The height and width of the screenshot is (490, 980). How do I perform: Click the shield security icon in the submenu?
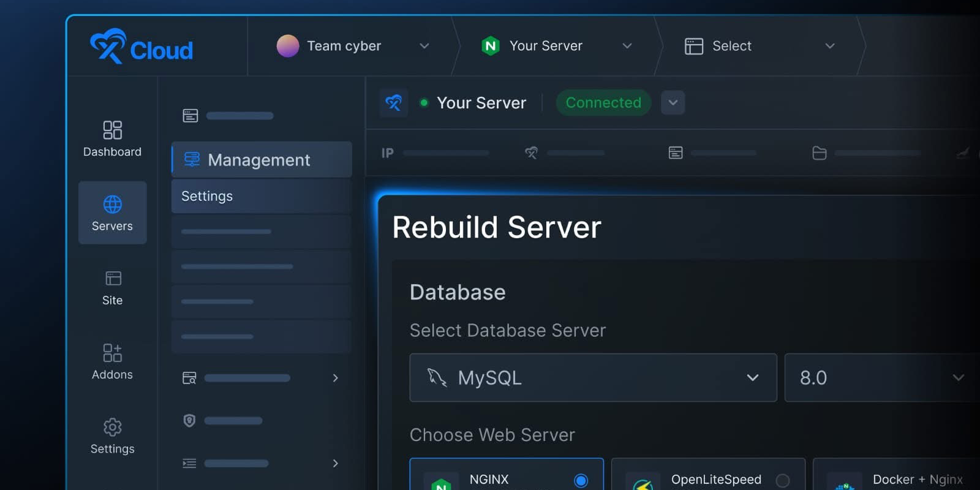coord(189,420)
